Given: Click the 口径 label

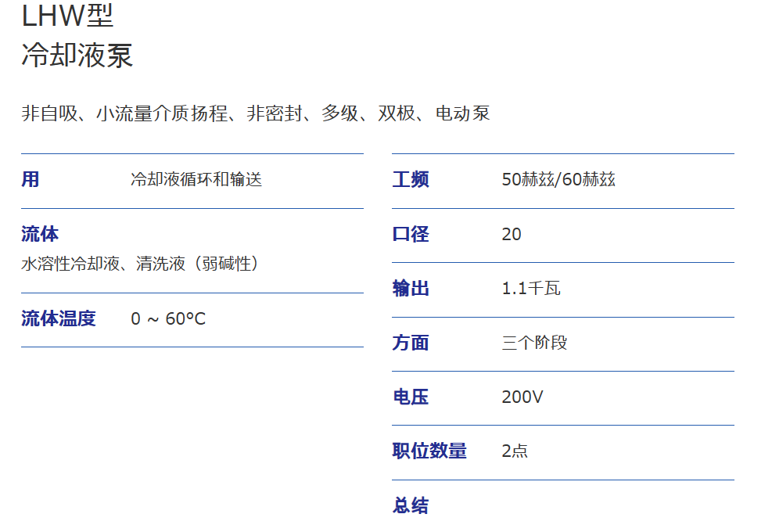Looking at the screenshot, I should (x=411, y=235).
